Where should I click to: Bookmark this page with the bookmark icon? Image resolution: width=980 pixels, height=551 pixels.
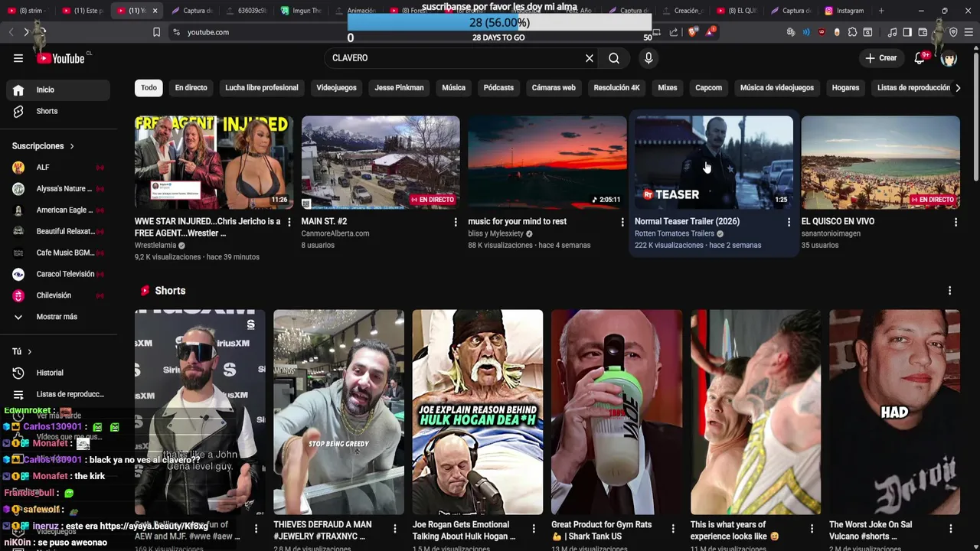(156, 32)
